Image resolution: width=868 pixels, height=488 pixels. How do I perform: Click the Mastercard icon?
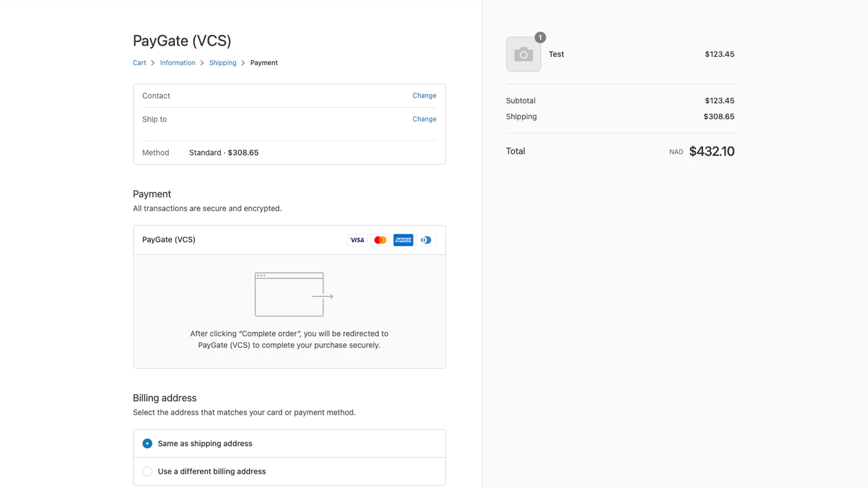pyautogui.click(x=380, y=240)
